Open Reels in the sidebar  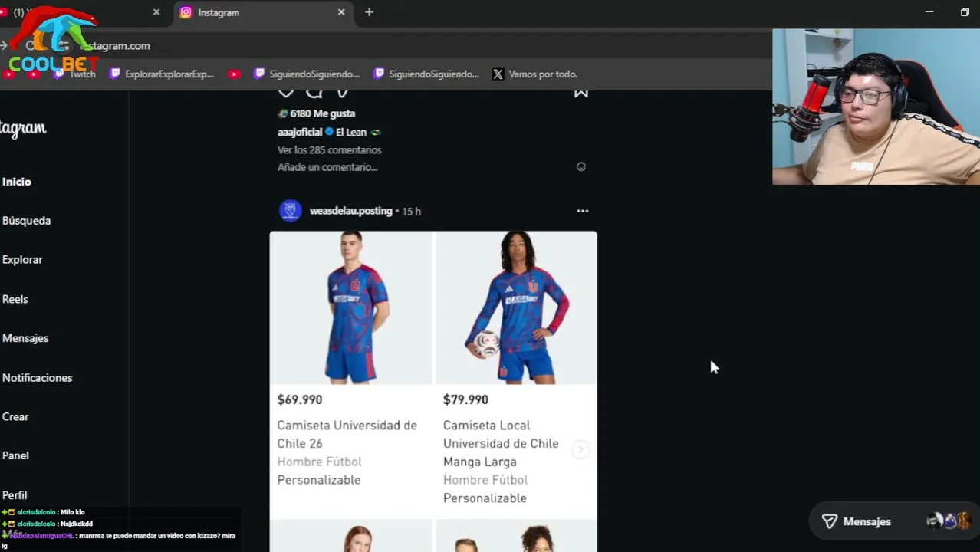point(15,299)
